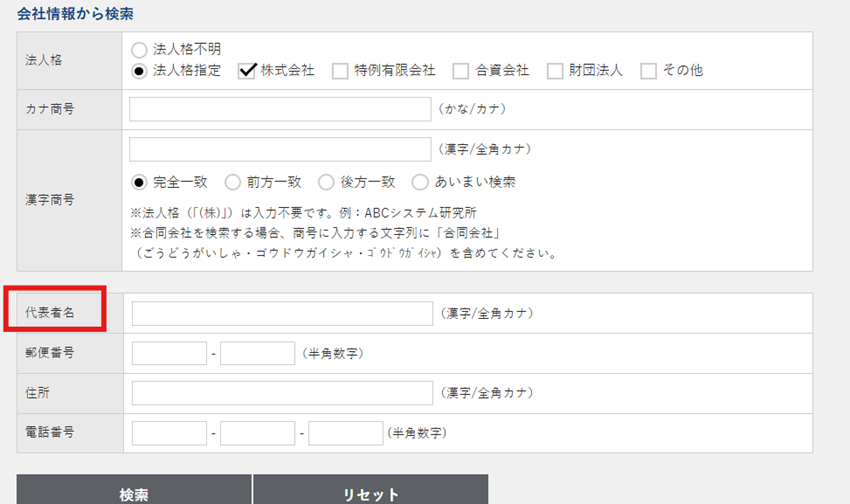Viewport: 850px width, 504px height.
Task: Click the 住所 text field
Action: click(x=282, y=393)
